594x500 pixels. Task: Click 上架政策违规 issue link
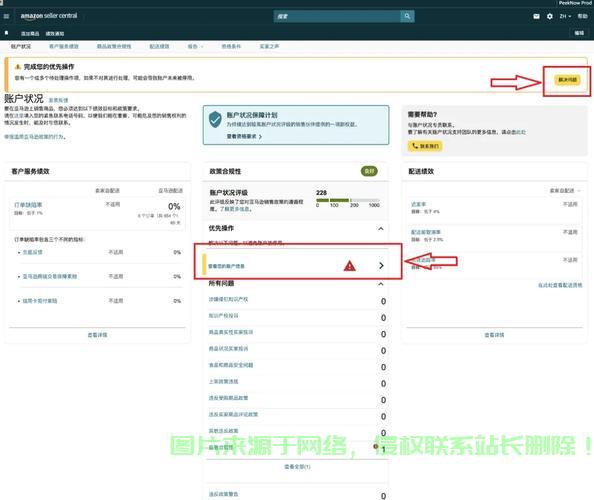click(224, 381)
